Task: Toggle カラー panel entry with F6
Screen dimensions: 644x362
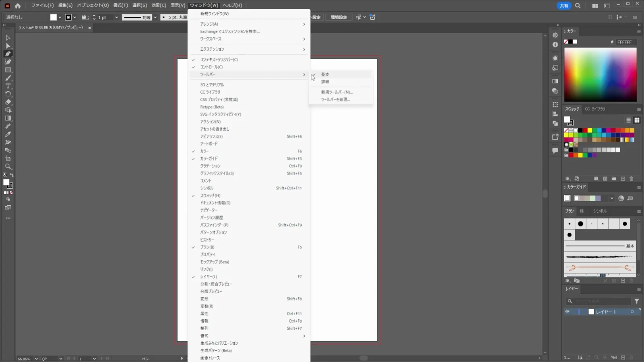Action: pos(249,151)
